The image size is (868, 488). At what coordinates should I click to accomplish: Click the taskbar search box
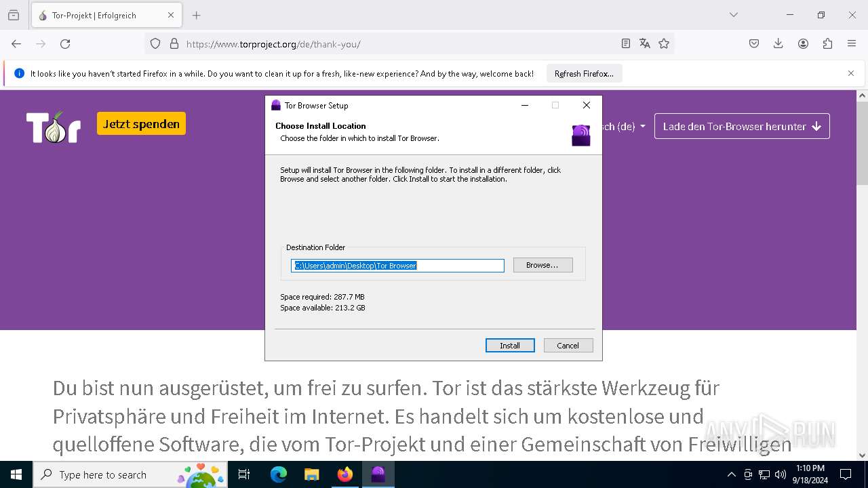click(x=130, y=474)
